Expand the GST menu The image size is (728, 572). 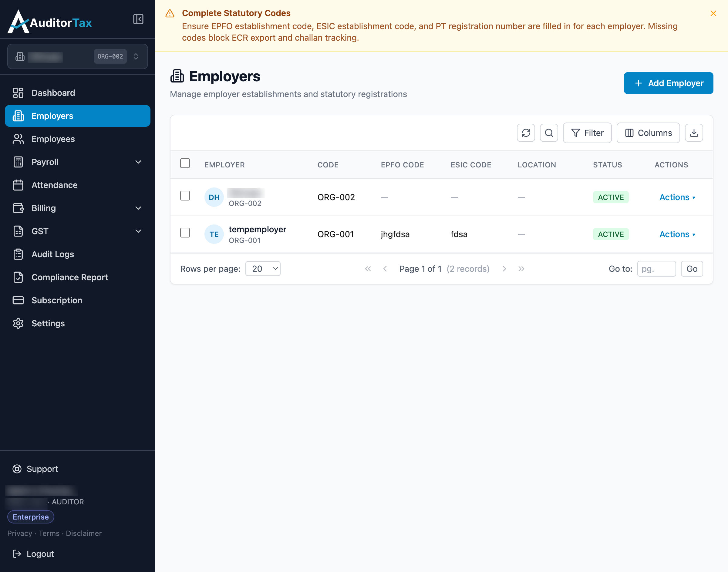tap(77, 231)
